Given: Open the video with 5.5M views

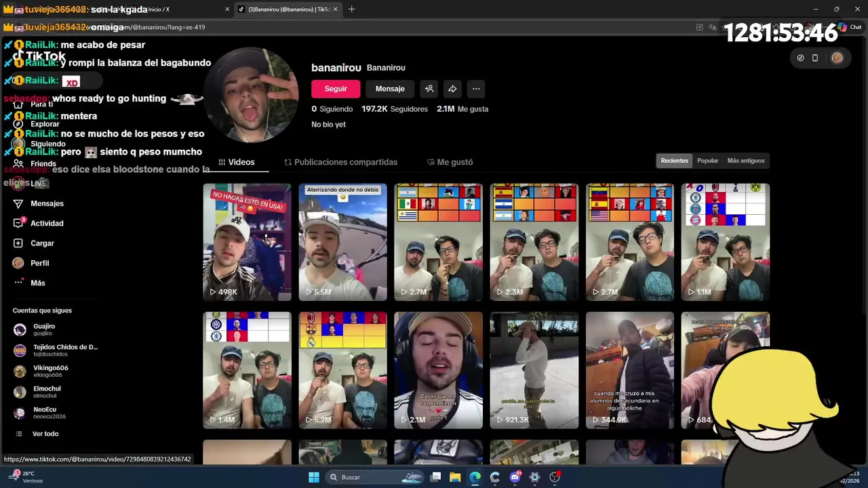Looking at the screenshot, I should click(343, 242).
